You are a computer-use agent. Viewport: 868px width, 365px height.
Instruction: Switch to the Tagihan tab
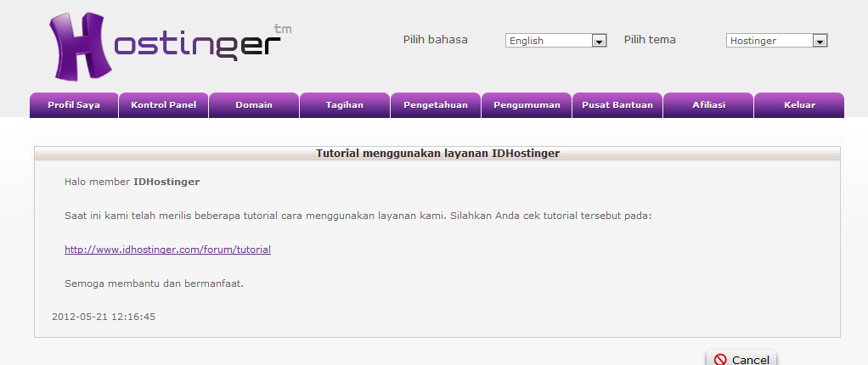click(x=345, y=105)
